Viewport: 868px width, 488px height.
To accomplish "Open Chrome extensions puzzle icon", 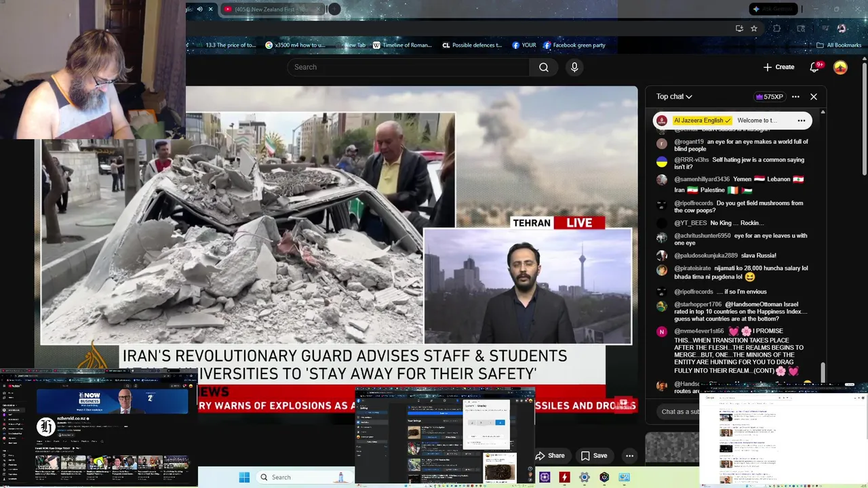I will click(x=777, y=28).
